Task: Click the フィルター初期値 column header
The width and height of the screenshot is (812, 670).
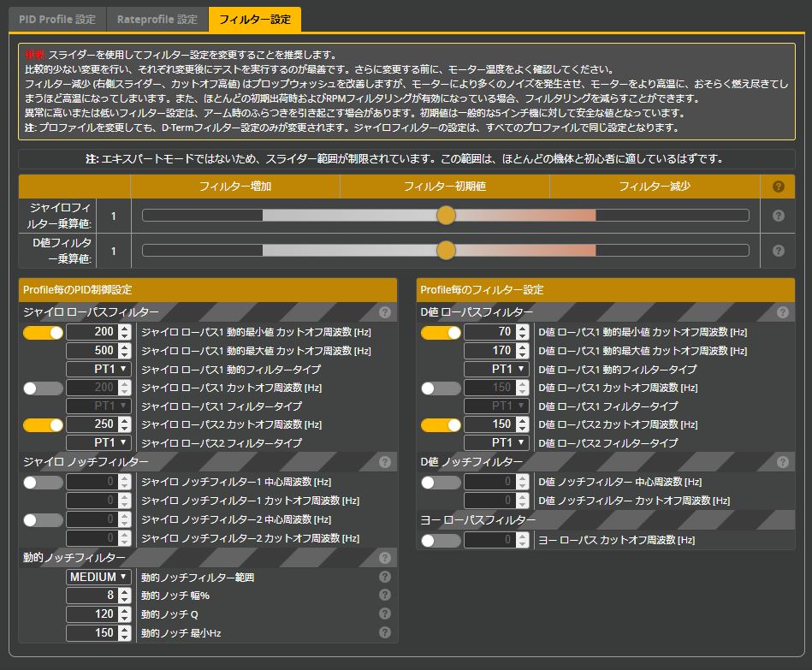Action: click(445, 187)
